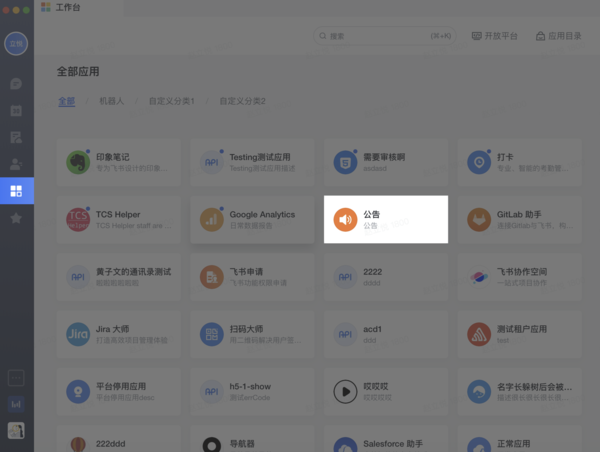Select the 自定义分类1 tab
Viewport: 600px width, 452px height.
171,101
